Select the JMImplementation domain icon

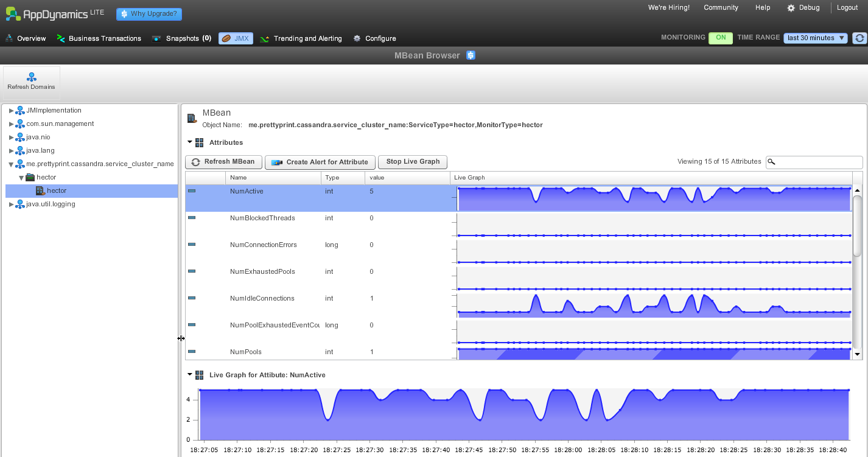(x=20, y=111)
